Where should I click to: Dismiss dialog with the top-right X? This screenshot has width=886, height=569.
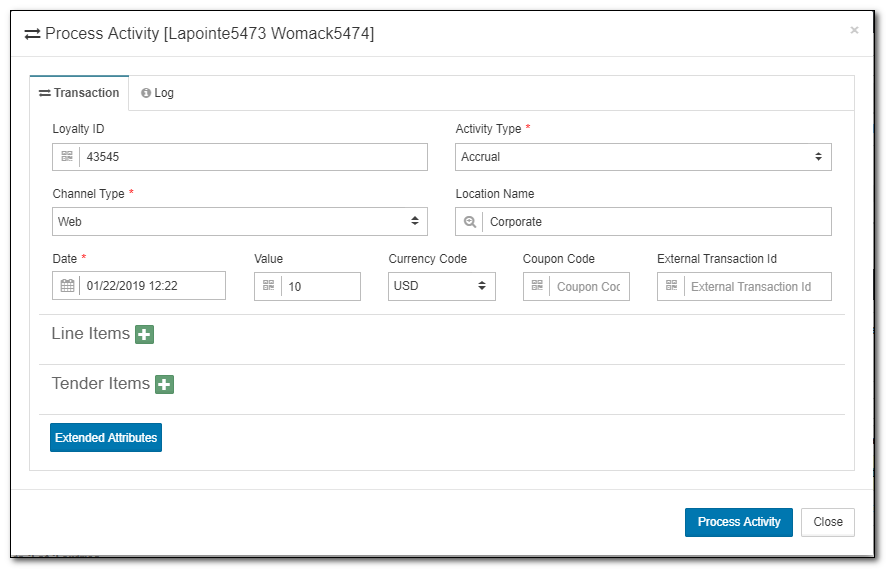tap(854, 30)
